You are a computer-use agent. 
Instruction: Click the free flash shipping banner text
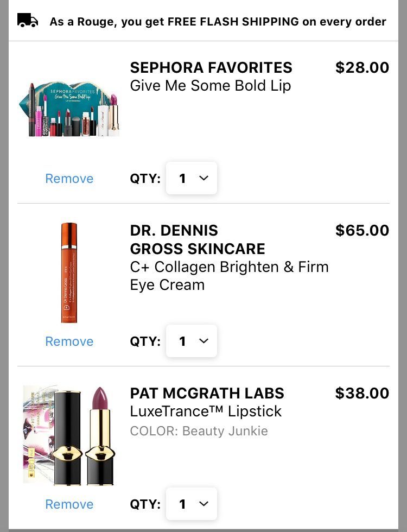pos(218,21)
